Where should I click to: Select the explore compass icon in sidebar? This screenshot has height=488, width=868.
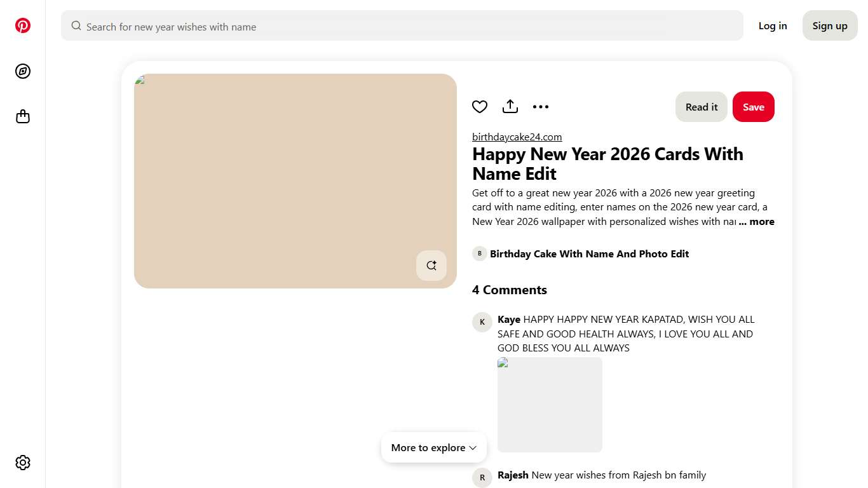(x=23, y=71)
